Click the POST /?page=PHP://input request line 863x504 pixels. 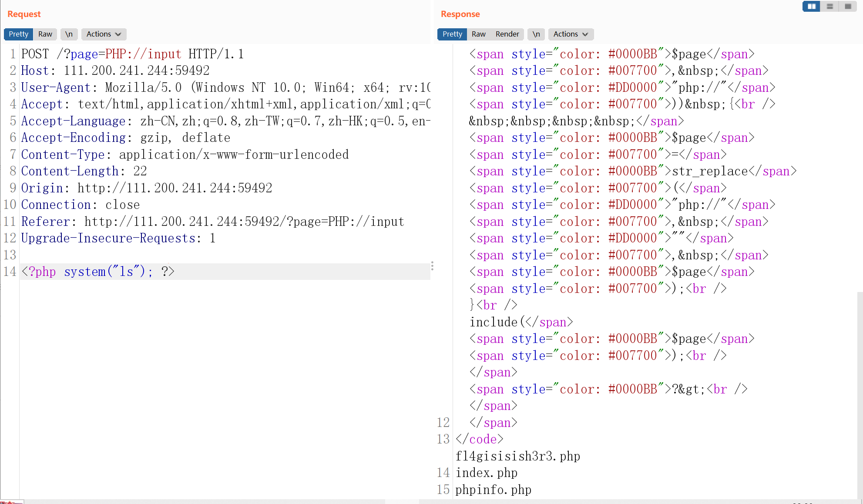click(133, 54)
